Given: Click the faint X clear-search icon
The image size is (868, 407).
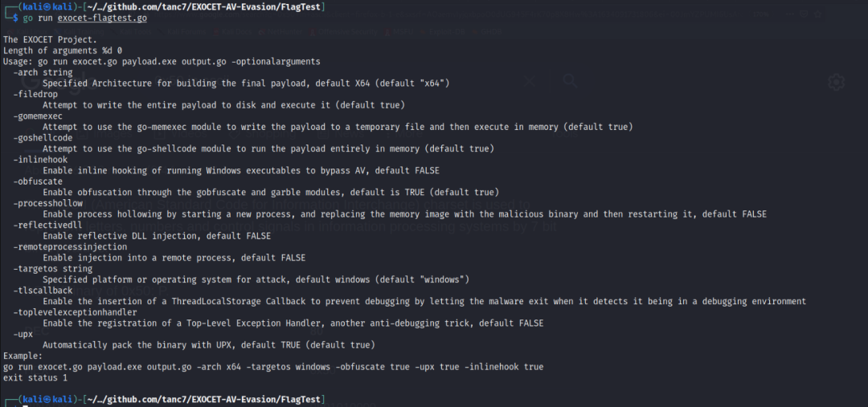Looking at the screenshot, I should click(529, 81).
